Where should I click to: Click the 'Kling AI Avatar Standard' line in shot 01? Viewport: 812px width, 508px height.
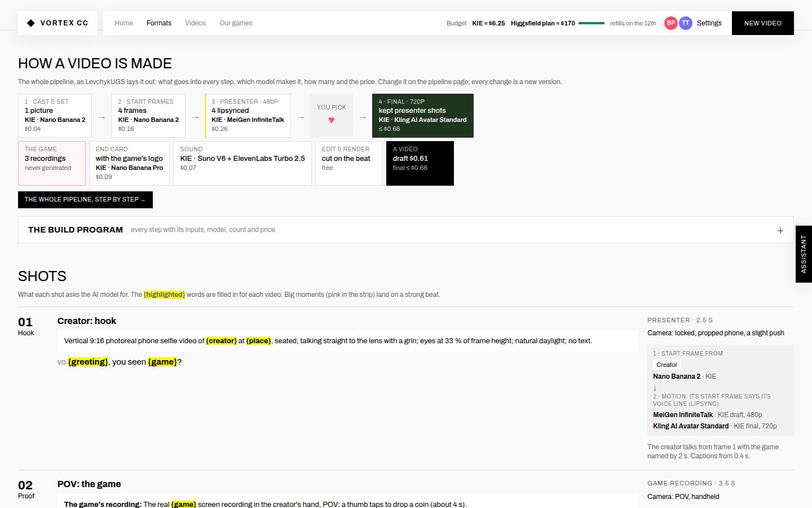[x=715, y=426]
